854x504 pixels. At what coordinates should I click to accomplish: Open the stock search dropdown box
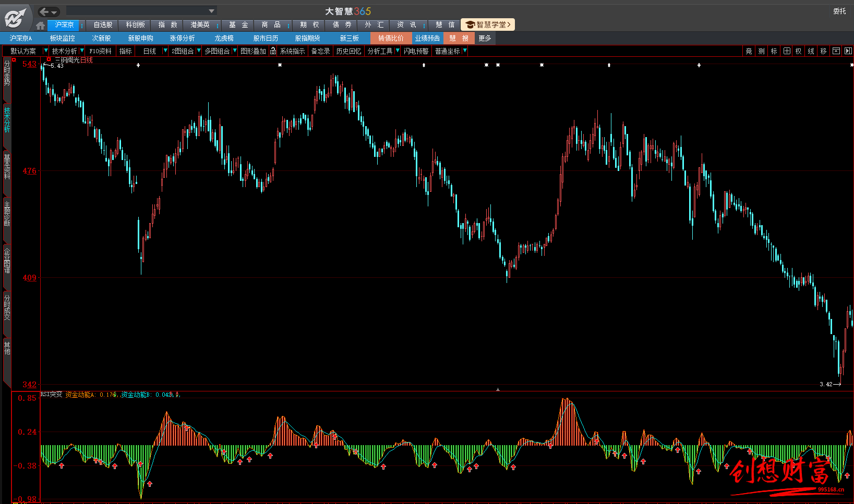(x=141, y=11)
